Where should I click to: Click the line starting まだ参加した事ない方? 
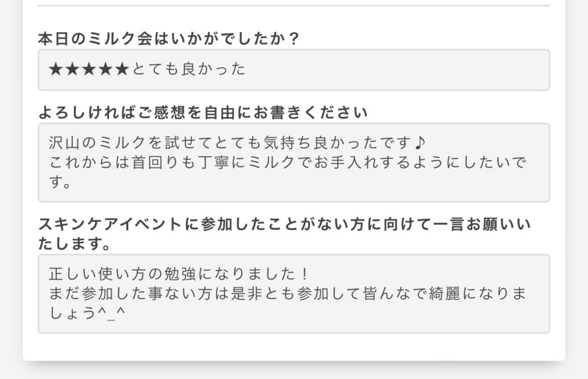[288, 293]
